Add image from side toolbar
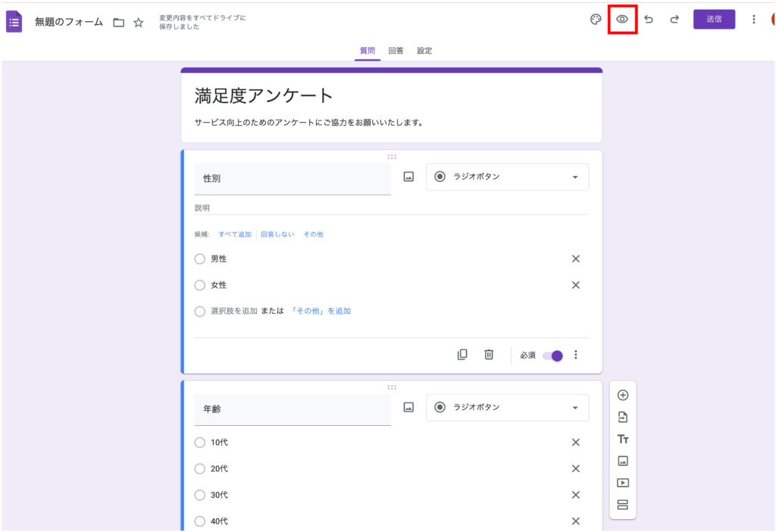The image size is (776, 532). pos(623,461)
